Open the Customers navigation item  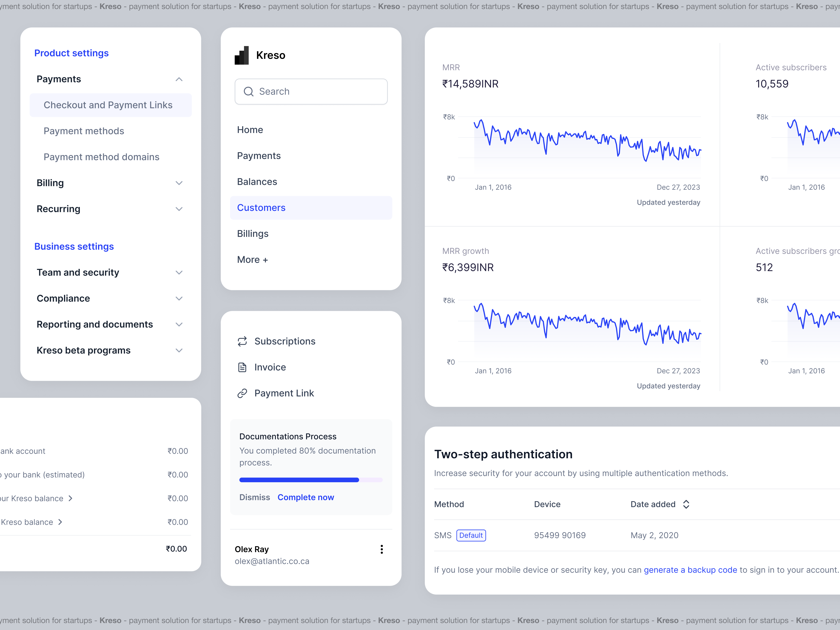click(x=261, y=208)
